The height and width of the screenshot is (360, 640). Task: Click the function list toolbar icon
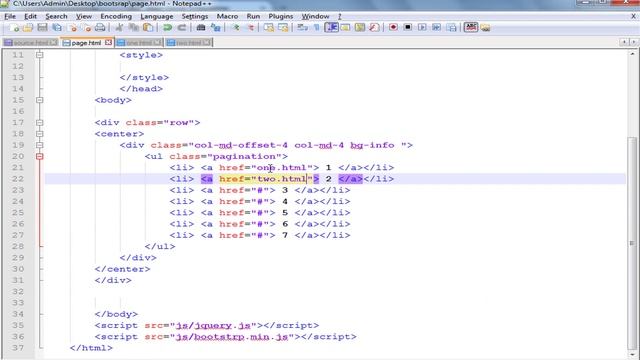tap(374, 28)
